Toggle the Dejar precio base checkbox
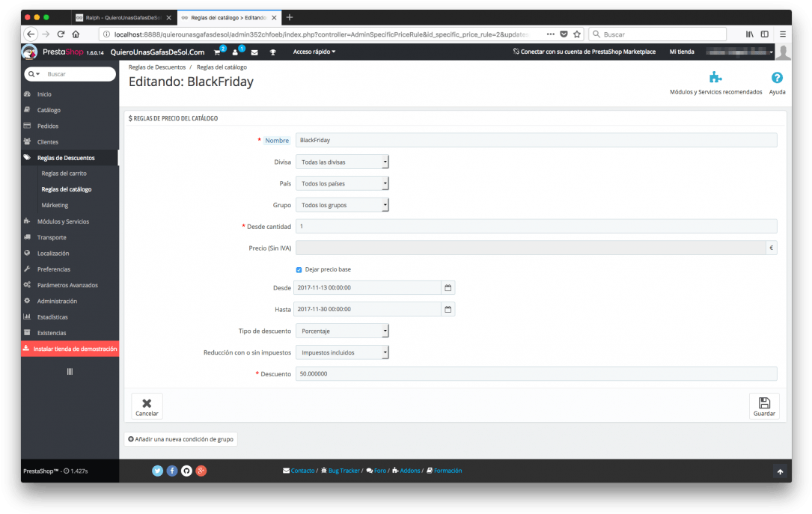This screenshot has width=812, height=514. click(299, 269)
